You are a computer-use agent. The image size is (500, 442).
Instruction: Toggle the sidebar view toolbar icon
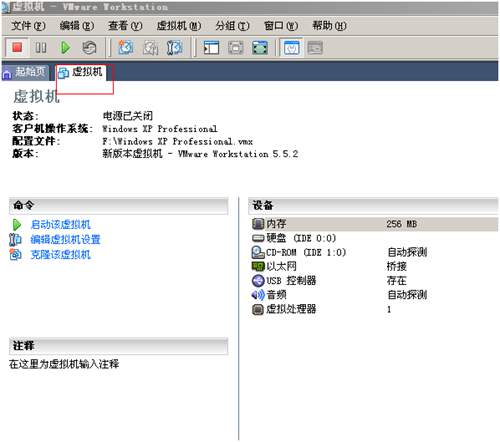tap(211, 48)
